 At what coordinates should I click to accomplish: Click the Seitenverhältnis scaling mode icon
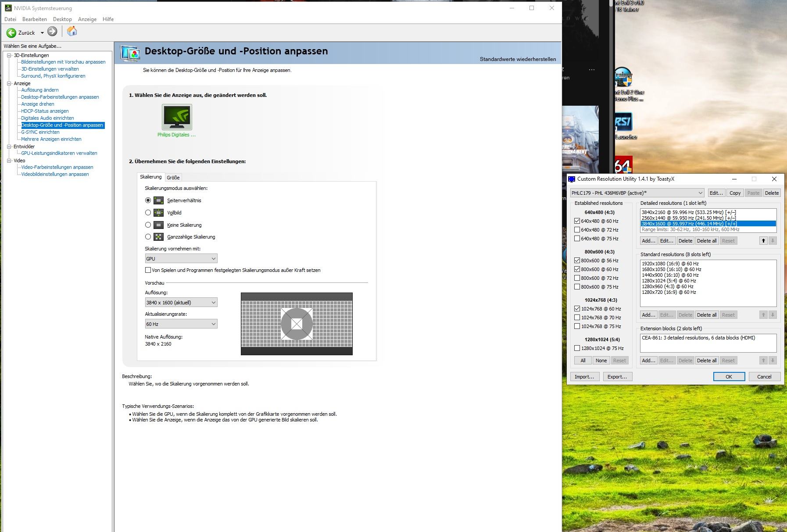[159, 200]
